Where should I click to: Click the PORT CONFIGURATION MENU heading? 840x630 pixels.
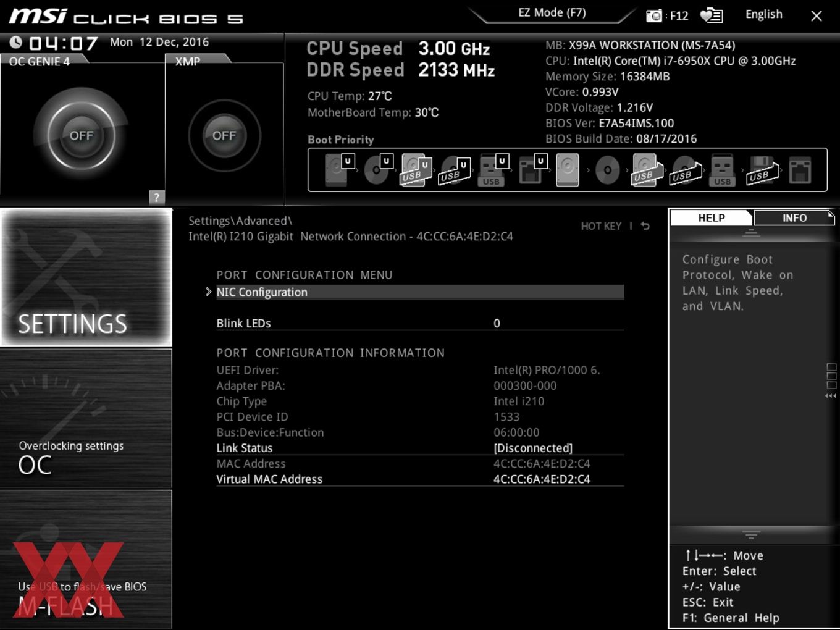tap(304, 275)
